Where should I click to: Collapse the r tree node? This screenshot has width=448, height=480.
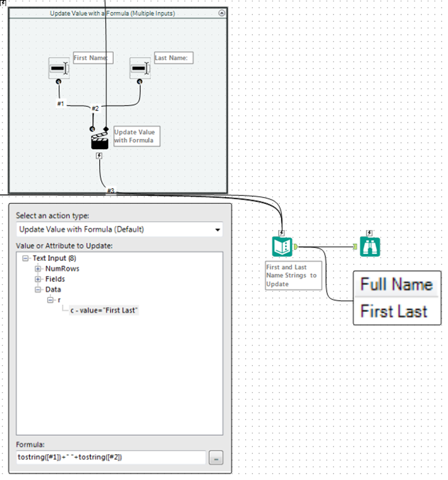click(50, 300)
